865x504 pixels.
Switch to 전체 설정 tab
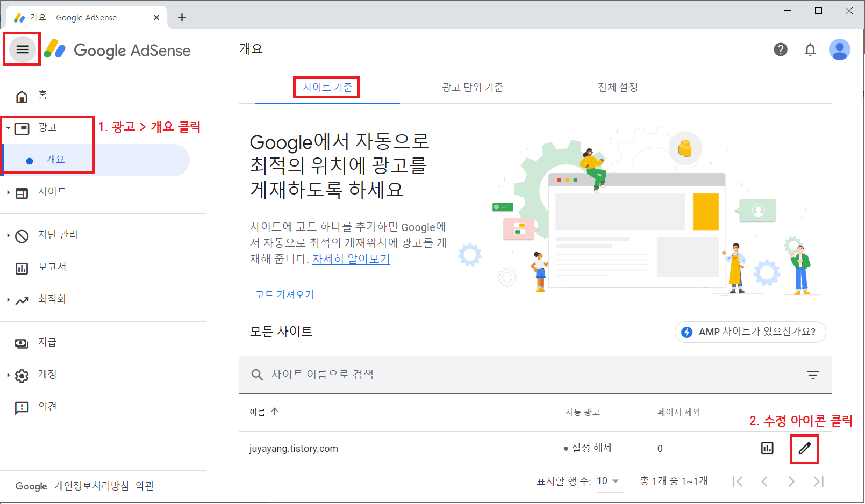(x=618, y=87)
